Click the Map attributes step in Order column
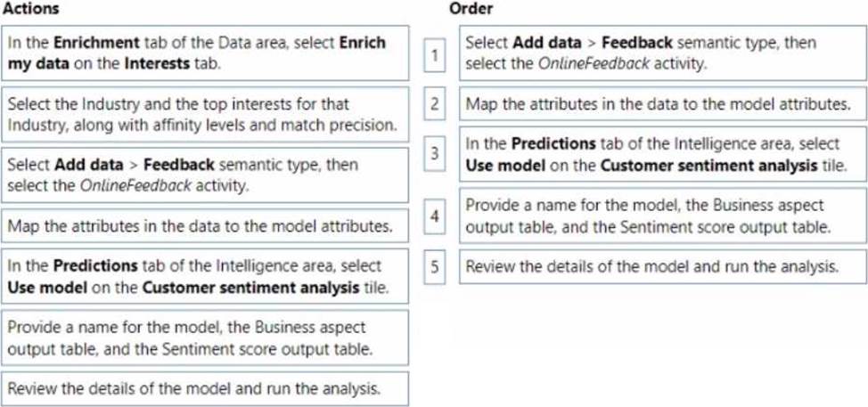The height and width of the screenshot is (407, 868). (663, 103)
